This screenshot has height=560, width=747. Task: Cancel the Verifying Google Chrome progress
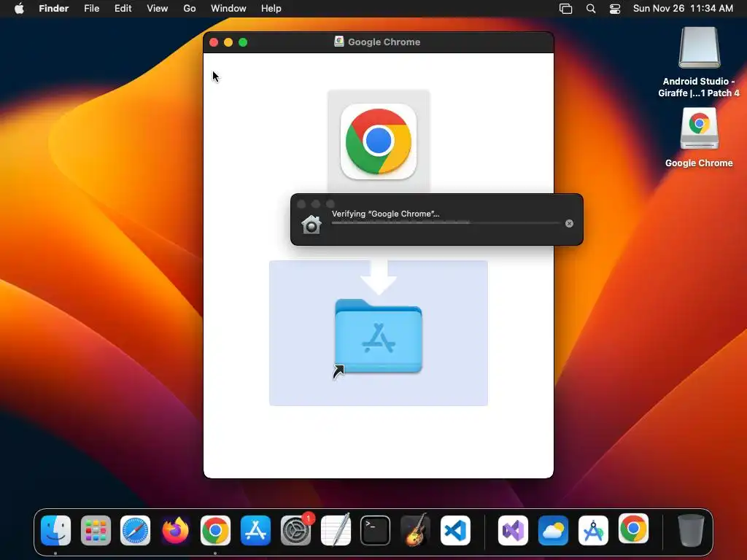[x=569, y=223]
